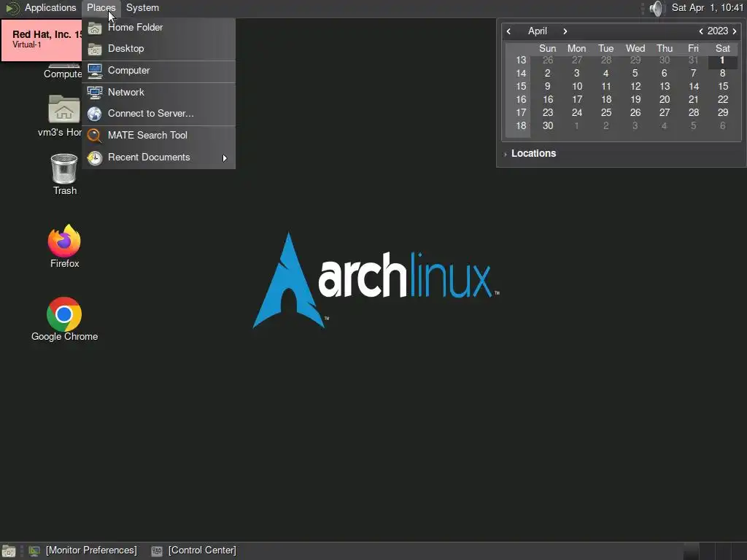Switch to second workspace in switcher
The width and height of the screenshot is (747, 560).
(707, 551)
